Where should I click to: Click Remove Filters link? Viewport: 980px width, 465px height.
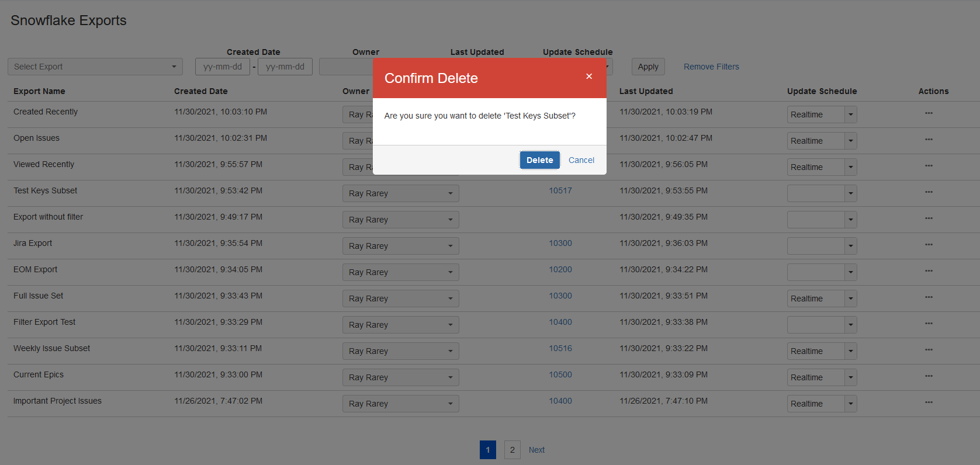click(711, 67)
